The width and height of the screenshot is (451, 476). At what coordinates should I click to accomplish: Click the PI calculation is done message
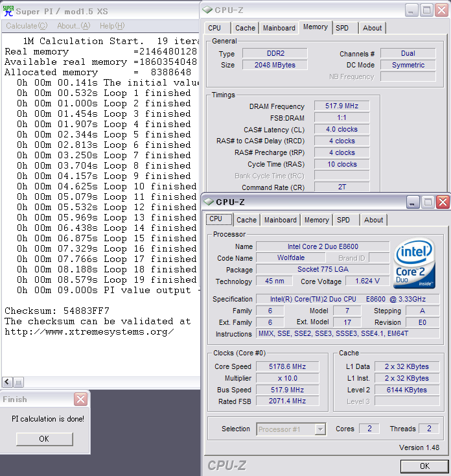[x=48, y=419]
